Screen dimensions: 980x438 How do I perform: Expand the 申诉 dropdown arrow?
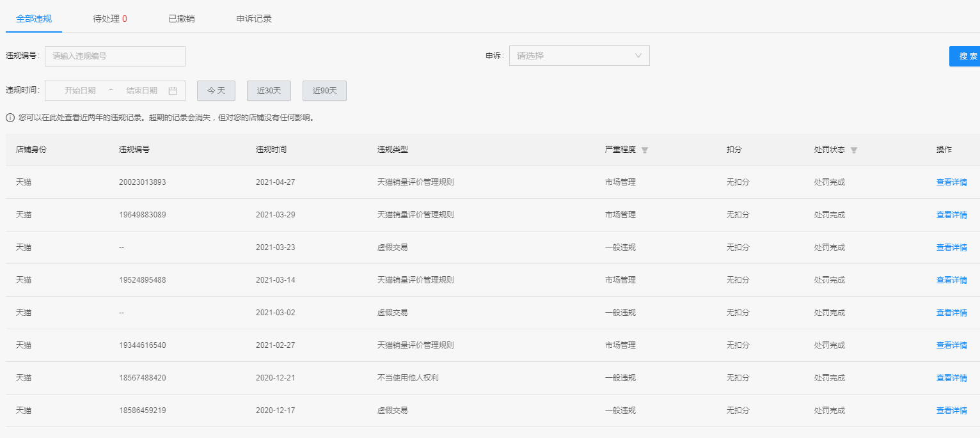[x=638, y=56]
